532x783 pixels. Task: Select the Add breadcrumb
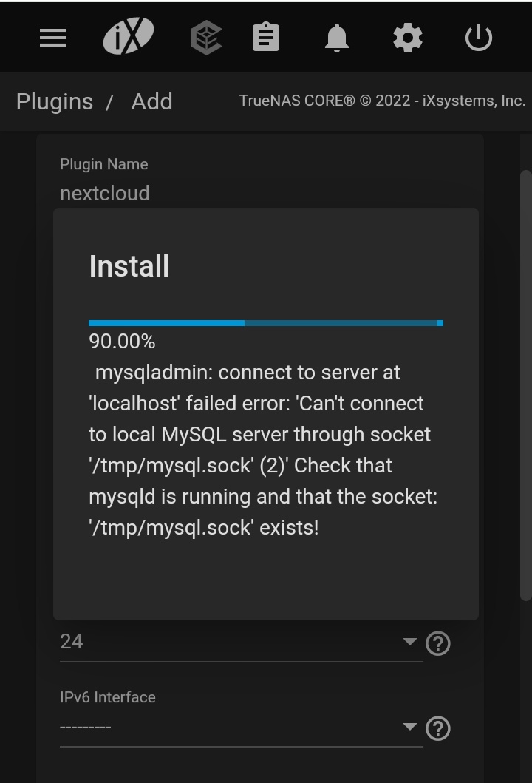pyautogui.click(x=151, y=101)
